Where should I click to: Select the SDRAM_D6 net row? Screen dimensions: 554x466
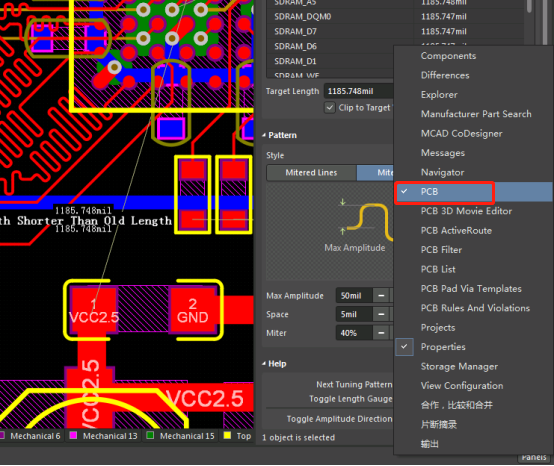(x=330, y=46)
